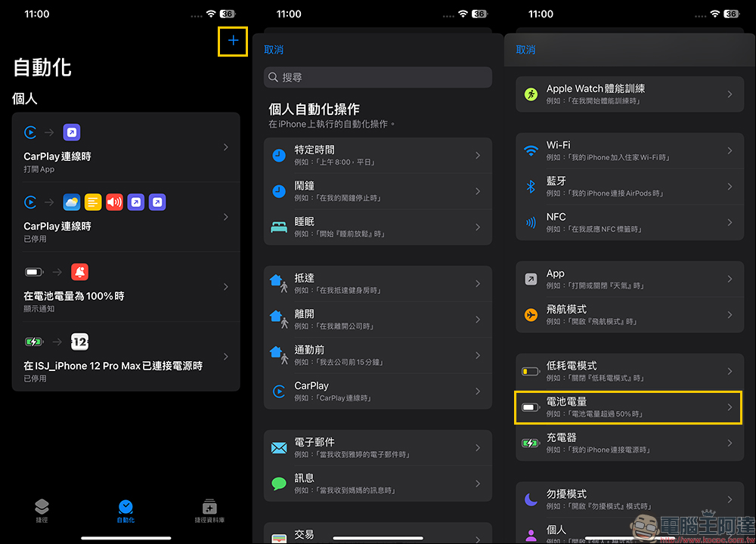Click the 12 app icon in charger automation
Screen dimensions: 756x544
[79, 342]
